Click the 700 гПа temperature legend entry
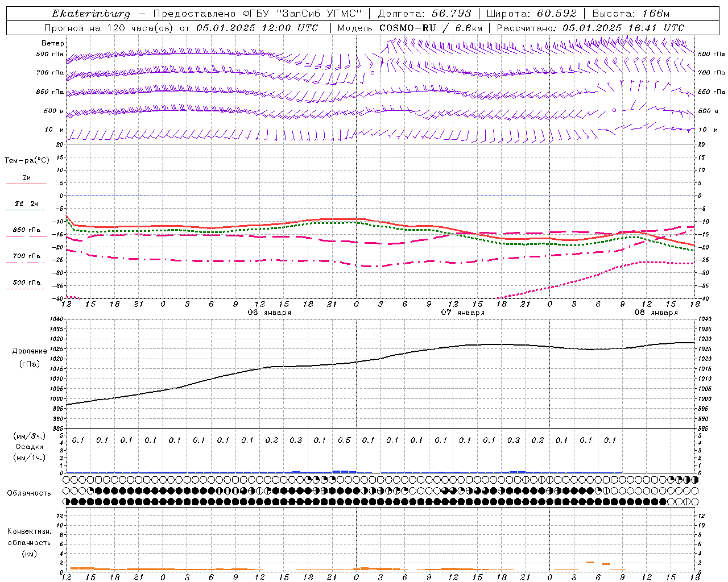Screen dimensions: 728x582 click(x=26, y=256)
